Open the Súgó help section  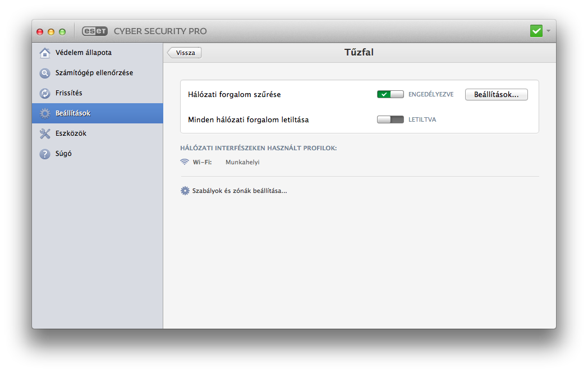pyautogui.click(x=98, y=154)
